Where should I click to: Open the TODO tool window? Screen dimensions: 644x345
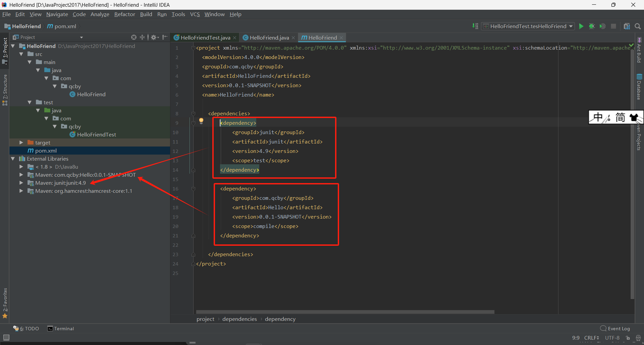point(26,329)
